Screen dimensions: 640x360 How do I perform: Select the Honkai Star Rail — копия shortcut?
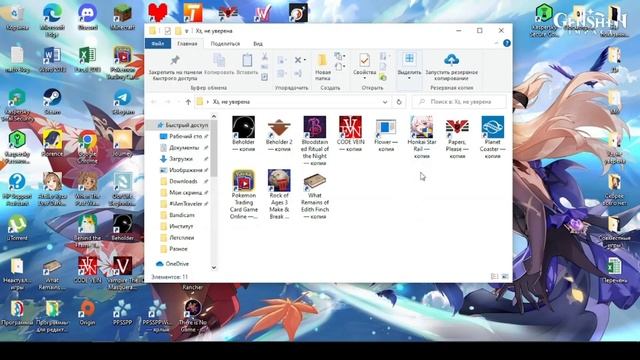pos(422,138)
